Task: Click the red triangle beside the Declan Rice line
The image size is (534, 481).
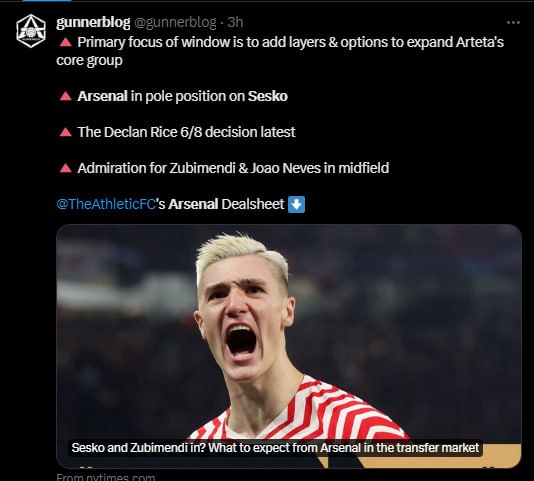Action: tap(65, 132)
